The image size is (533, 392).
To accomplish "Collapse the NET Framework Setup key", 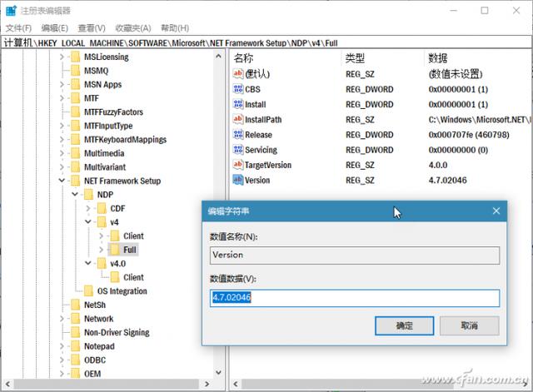I will [x=62, y=181].
